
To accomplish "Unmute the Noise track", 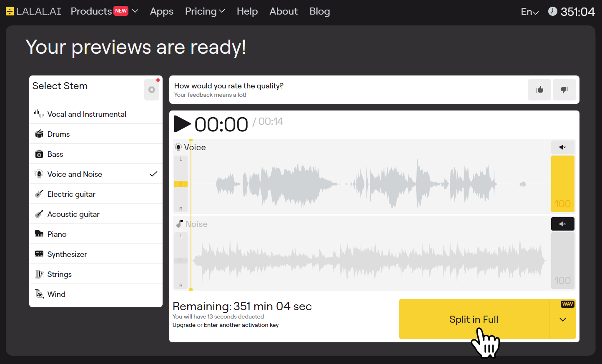I will click(562, 224).
